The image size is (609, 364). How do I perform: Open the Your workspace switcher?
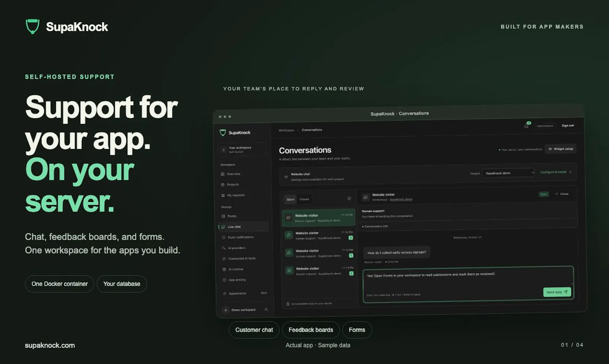coord(242,150)
